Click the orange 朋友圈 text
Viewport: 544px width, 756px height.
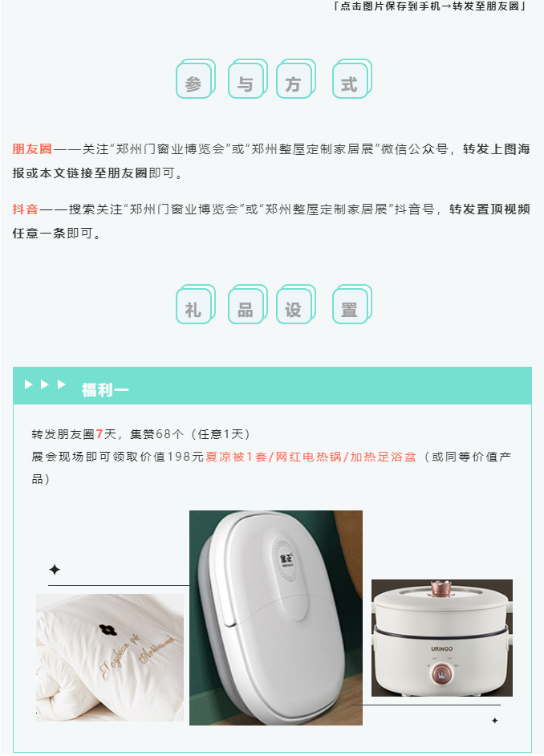tap(32, 149)
